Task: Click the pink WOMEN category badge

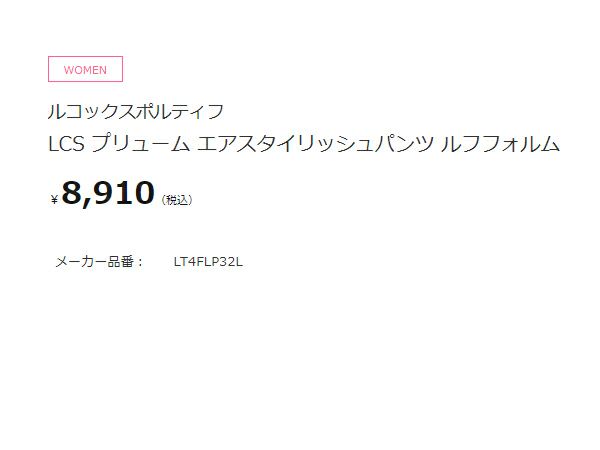Action: [x=85, y=69]
